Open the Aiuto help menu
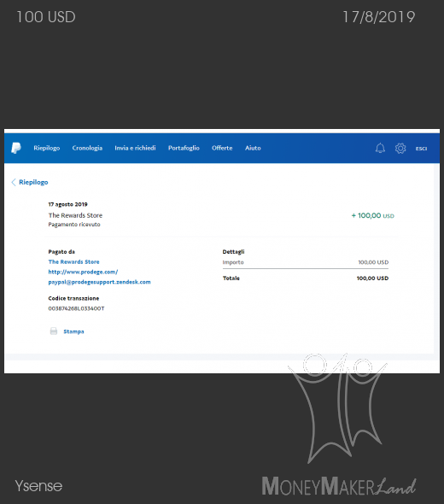 click(253, 148)
